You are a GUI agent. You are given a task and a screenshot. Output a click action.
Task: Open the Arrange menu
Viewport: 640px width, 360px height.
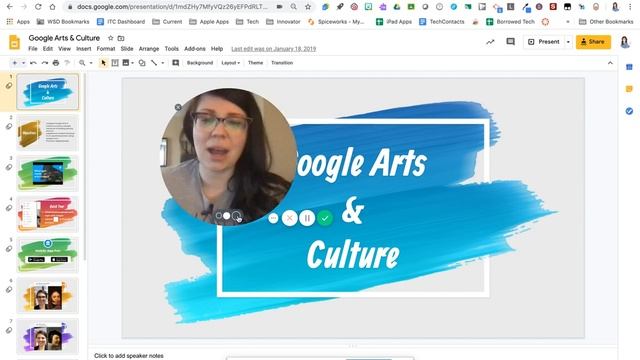149,49
